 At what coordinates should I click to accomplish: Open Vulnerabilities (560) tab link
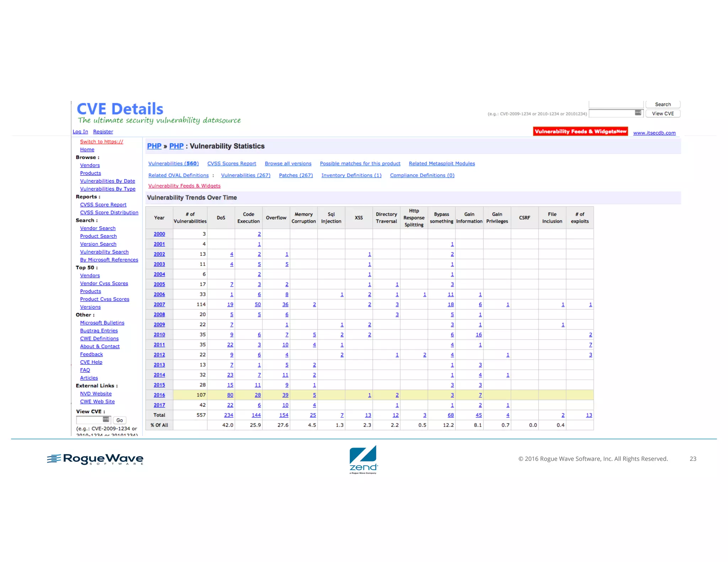coord(173,164)
